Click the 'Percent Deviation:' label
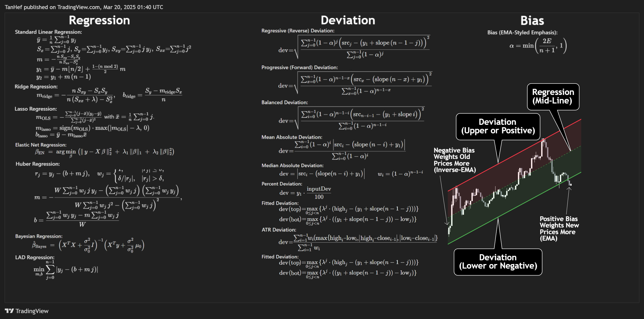This screenshot has width=644, height=319. click(x=282, y=184)
